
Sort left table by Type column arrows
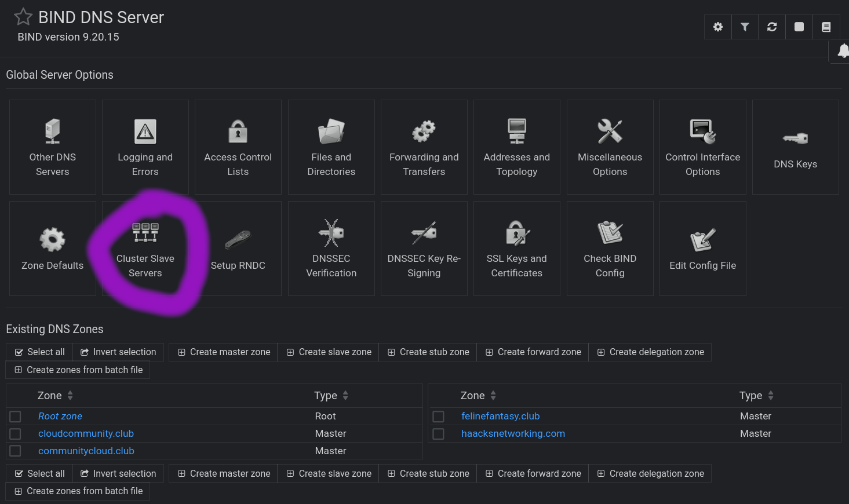[345, 396]
